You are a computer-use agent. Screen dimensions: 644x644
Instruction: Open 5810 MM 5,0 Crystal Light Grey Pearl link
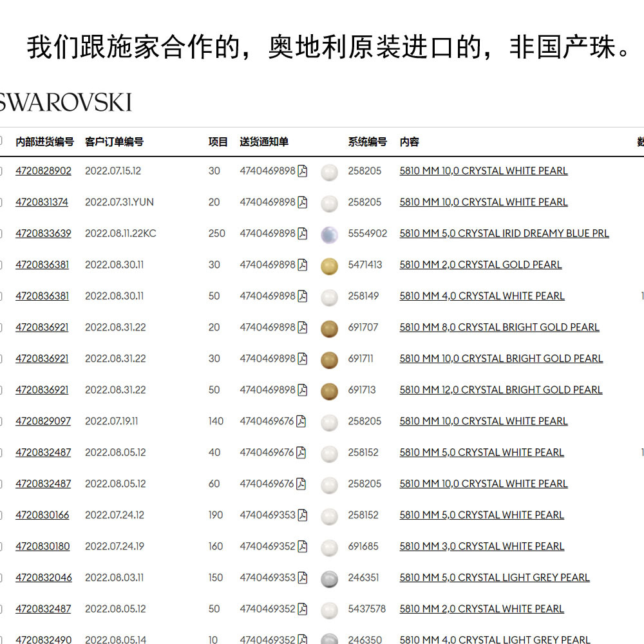click(x=495, y=578)
